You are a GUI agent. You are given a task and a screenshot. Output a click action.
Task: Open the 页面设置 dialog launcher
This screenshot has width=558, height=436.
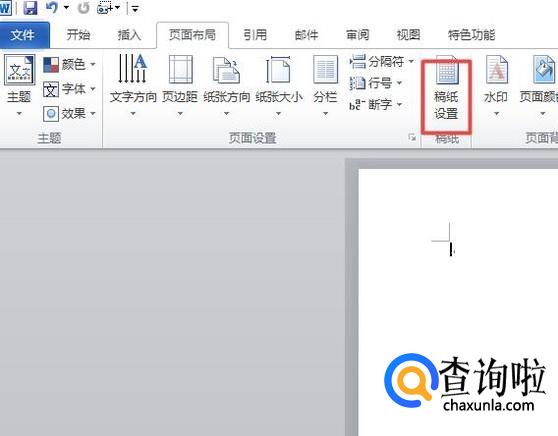[412, 137]
